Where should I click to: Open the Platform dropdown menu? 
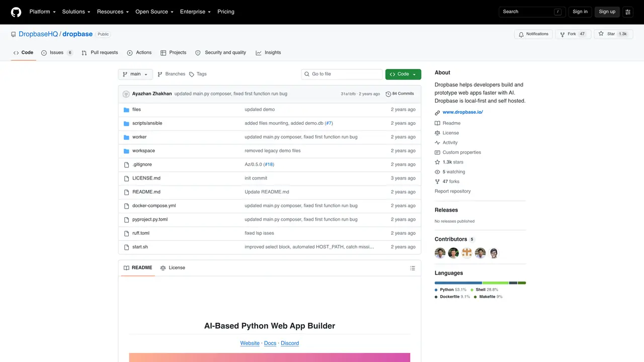point(42,12)
